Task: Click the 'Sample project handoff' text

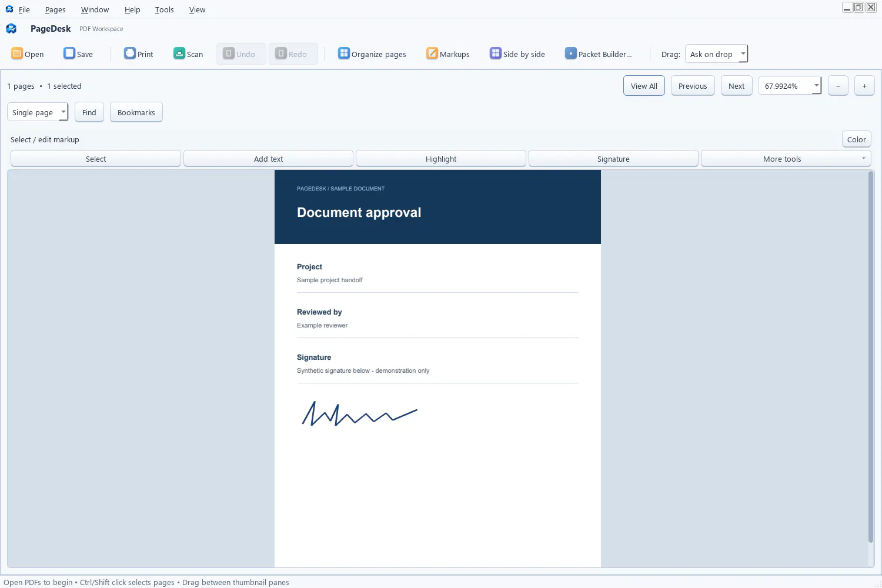Action: (329, 280)
